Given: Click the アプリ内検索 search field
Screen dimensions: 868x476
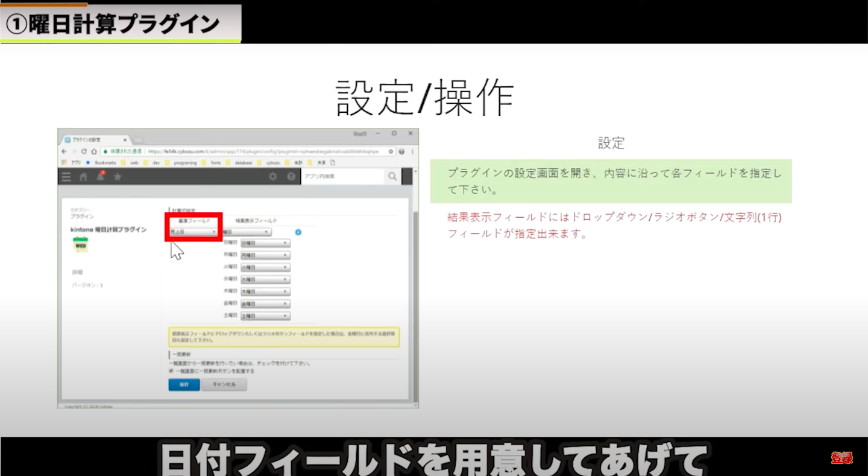Looking at the screenshot, I should pos(341,176).
